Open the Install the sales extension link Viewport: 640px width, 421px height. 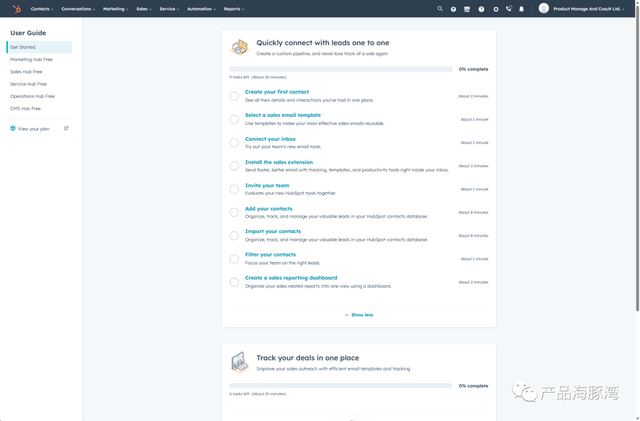coord(279,162)
